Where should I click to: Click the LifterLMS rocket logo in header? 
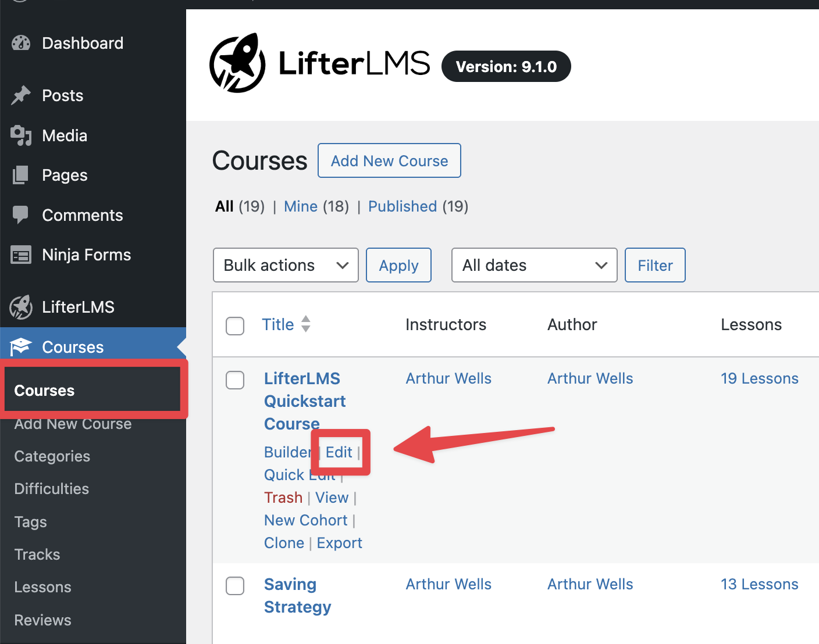pos(237,63)
